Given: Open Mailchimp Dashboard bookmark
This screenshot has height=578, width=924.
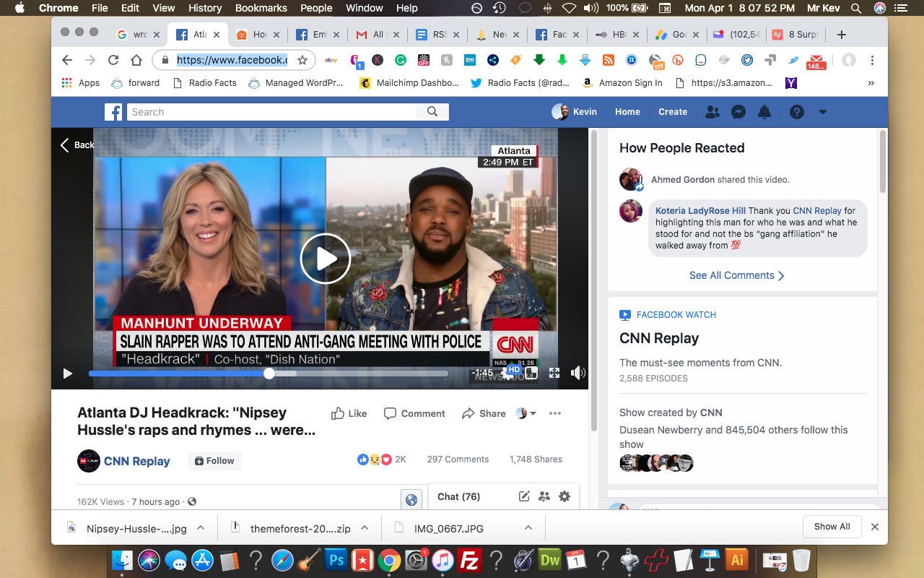Looking at the screenshot, I should coord(409,83).
